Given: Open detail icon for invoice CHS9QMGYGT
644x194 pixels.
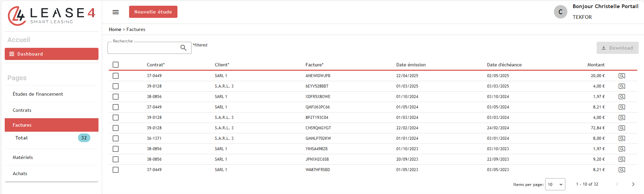Looking at the screenshot, I should [621, 128].
